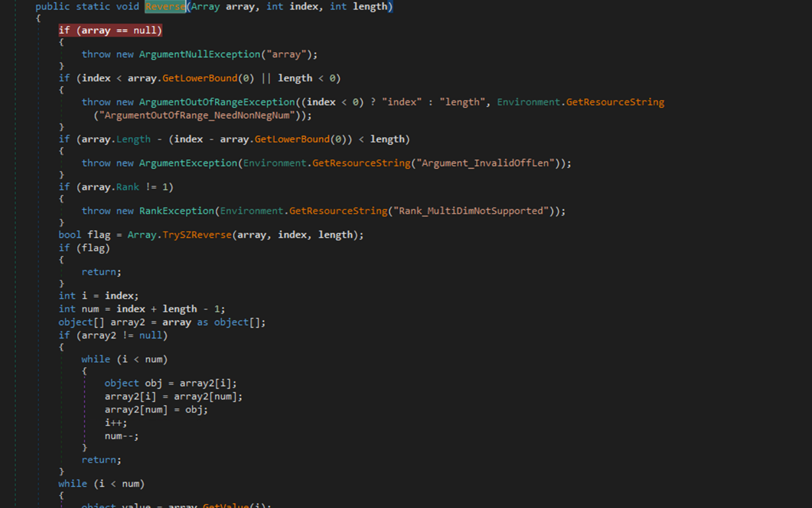Viewport: 812px width, 508px height.
Task: Click the 'i++;' statement in the loop
Action: tap(116, 423)
